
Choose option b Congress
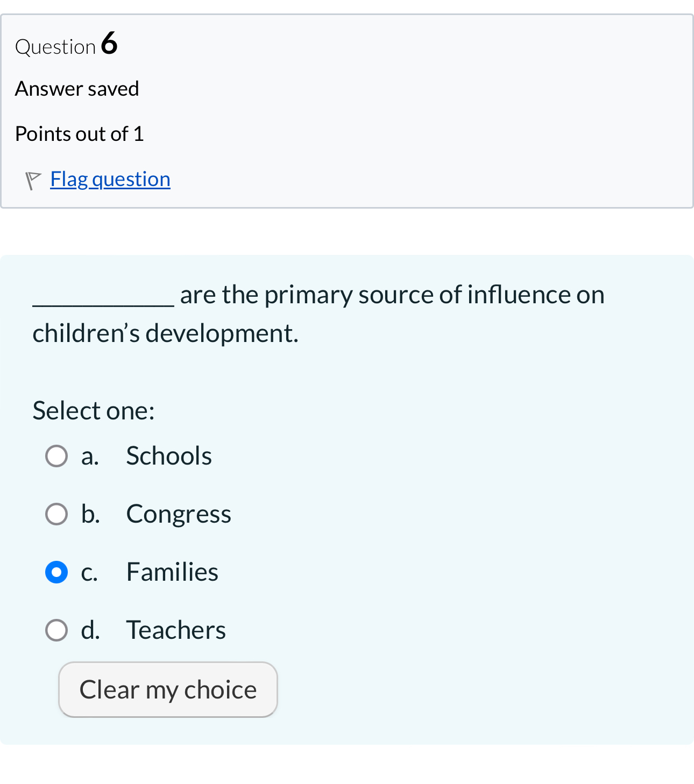click(56, 514)
